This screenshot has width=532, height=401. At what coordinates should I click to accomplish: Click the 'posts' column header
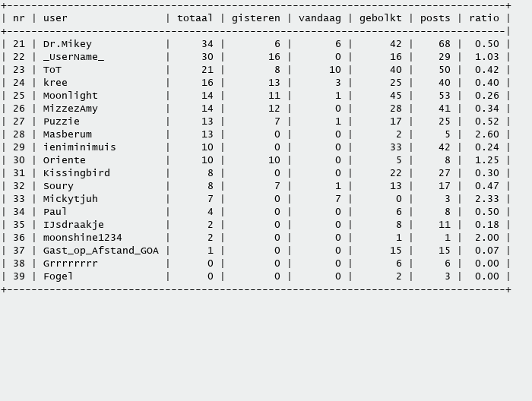coord(435,18)
